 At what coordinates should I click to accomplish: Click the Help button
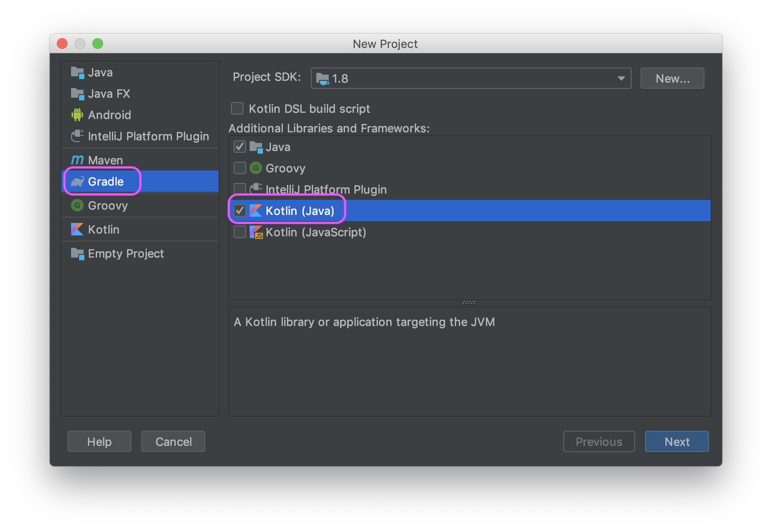(99, 441)
